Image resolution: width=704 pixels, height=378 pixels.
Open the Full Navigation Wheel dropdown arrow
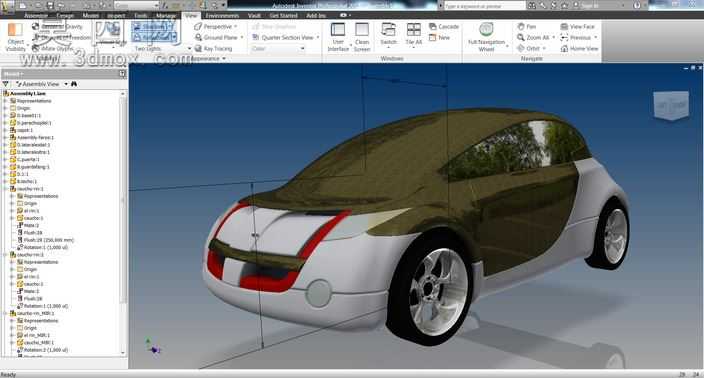[x=507, y=46]
